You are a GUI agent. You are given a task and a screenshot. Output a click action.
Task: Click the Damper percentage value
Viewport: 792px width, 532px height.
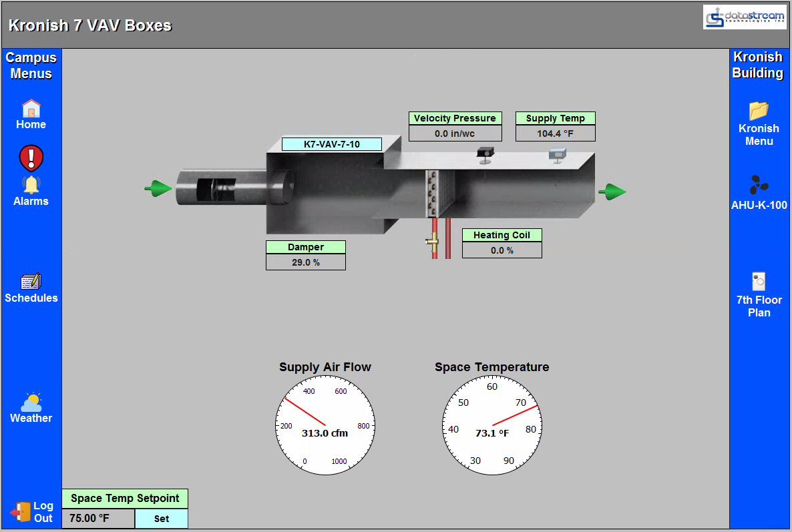(x=306, y=262)
